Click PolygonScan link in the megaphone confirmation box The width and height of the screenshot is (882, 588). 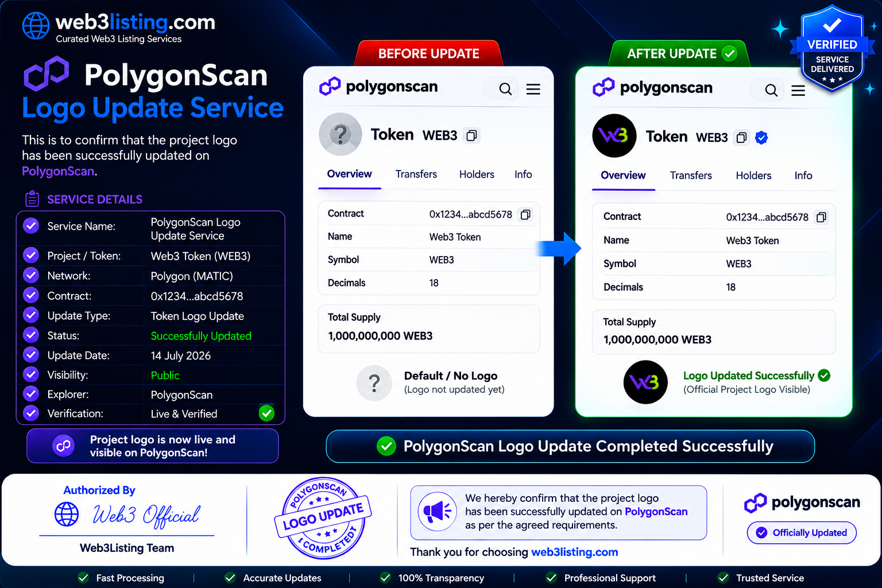656,512
